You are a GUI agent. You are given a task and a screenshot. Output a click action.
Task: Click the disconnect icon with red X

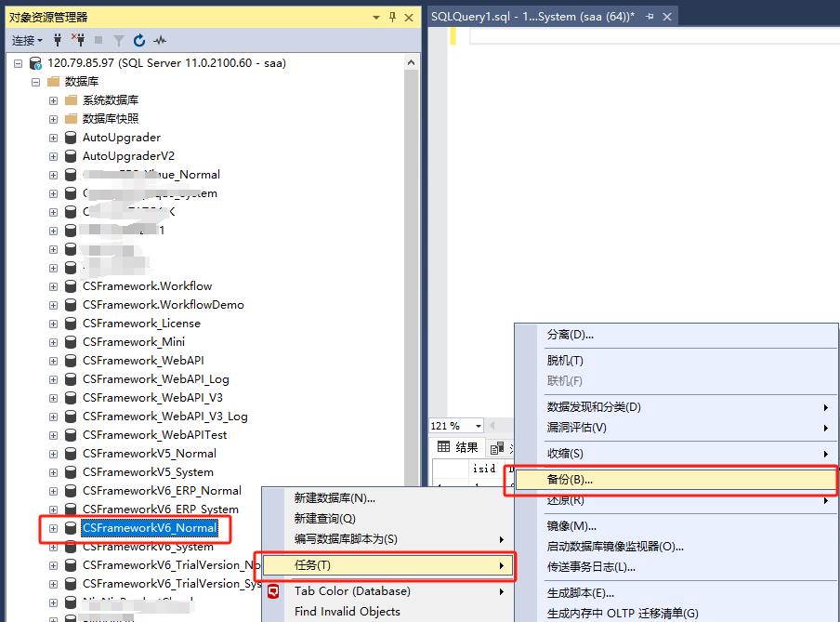pyautogui.click(x=78, y=40)
